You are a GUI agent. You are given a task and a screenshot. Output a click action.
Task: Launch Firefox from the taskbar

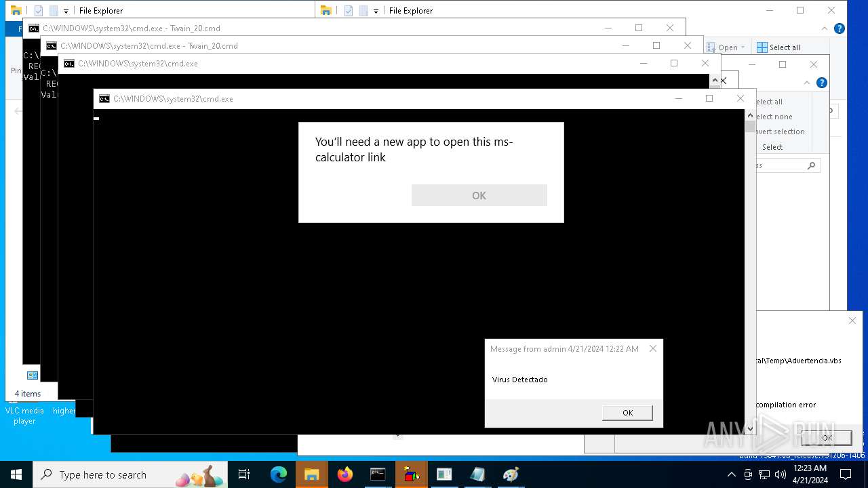(x=344, y=474)
